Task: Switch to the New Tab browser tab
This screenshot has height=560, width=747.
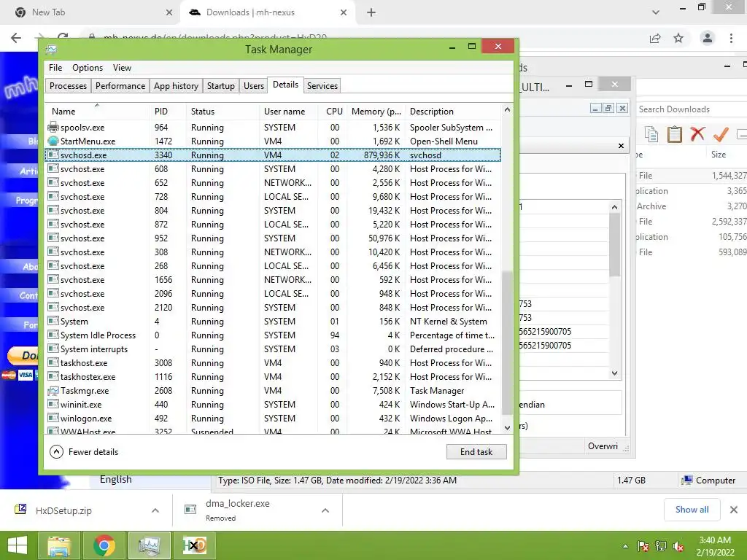Action: tap(93, 12)
